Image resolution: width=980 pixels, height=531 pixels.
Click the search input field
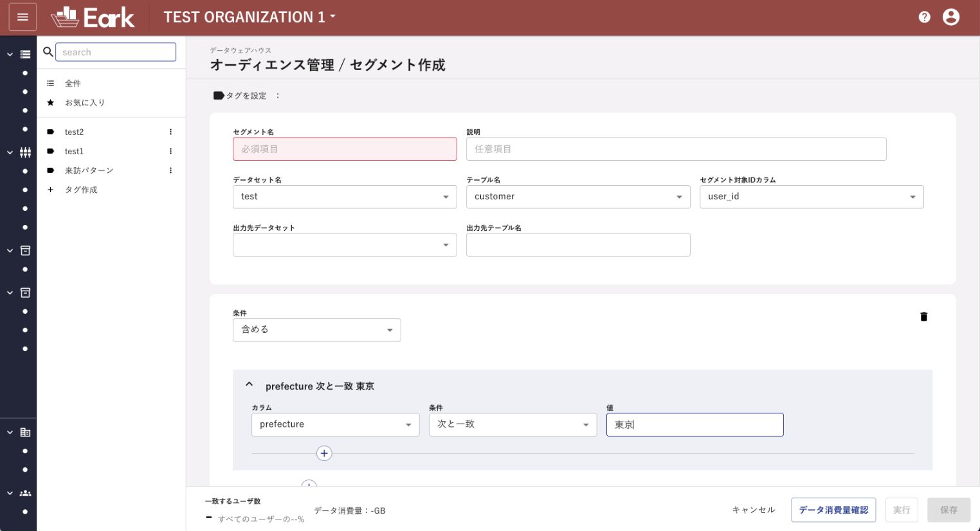[x=116, y=52]
